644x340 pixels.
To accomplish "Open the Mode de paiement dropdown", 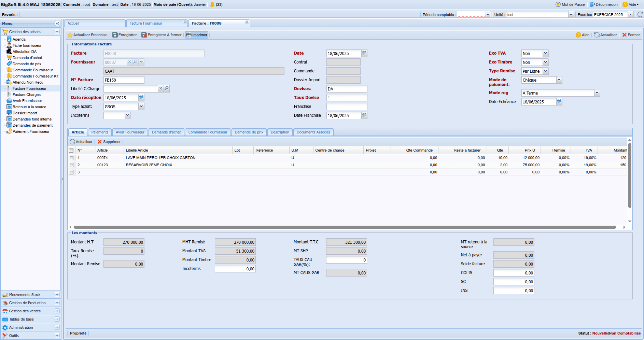I will point(559,80).
